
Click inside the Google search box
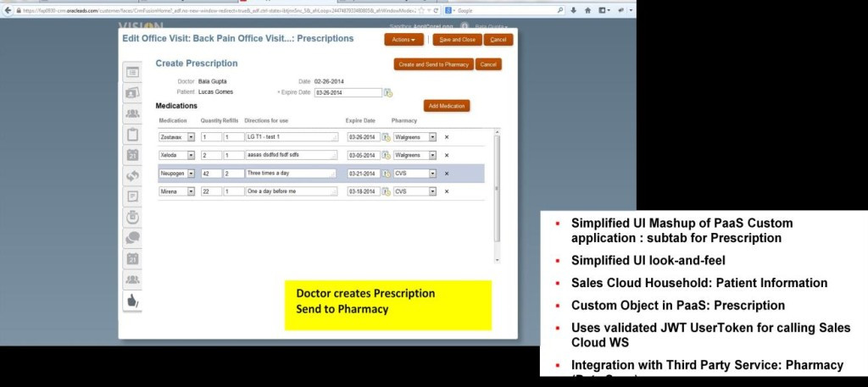(504, 10)
